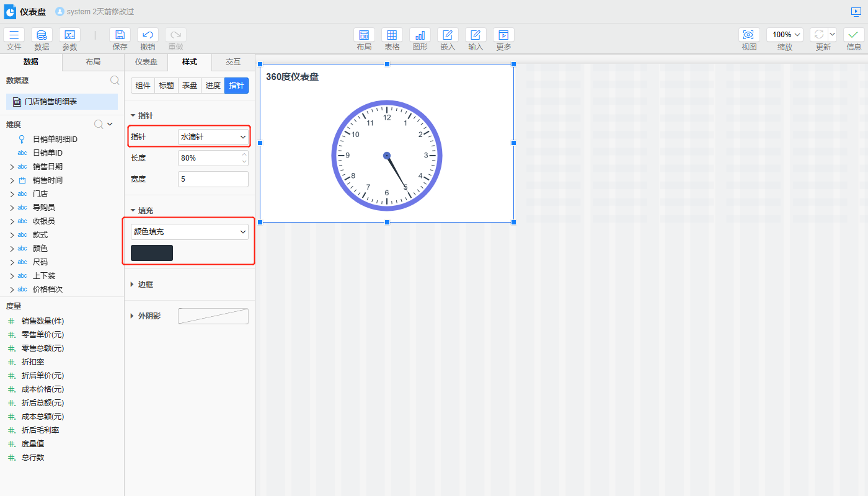Open the Chart graphics icon

pos(420,35)
